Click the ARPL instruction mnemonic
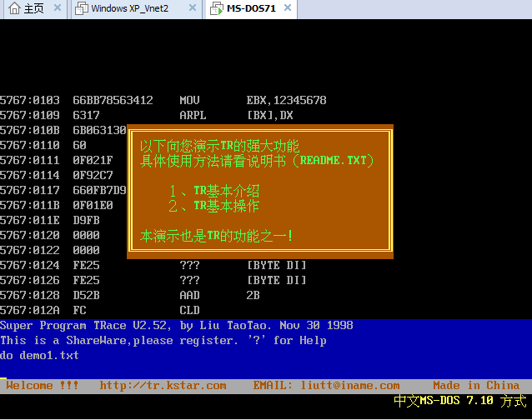Viewport: 532px width, 420px height. [x=193, y=115]
